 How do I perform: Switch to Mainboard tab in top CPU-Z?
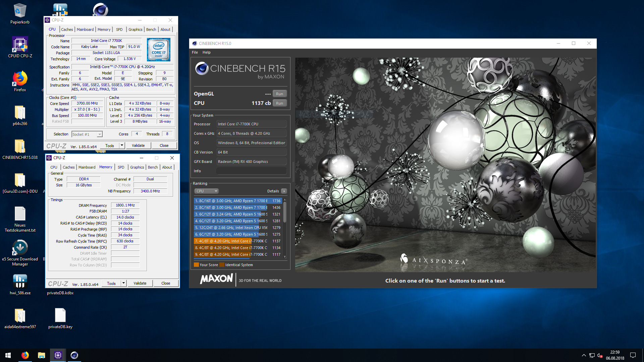pos(85,29)
